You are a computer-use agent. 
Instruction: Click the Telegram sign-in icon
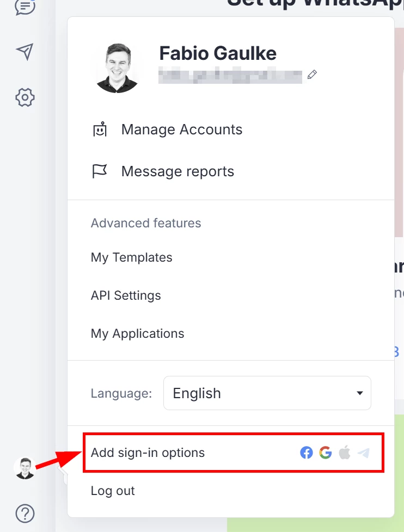pyautogui.click(x=363, y=453)
